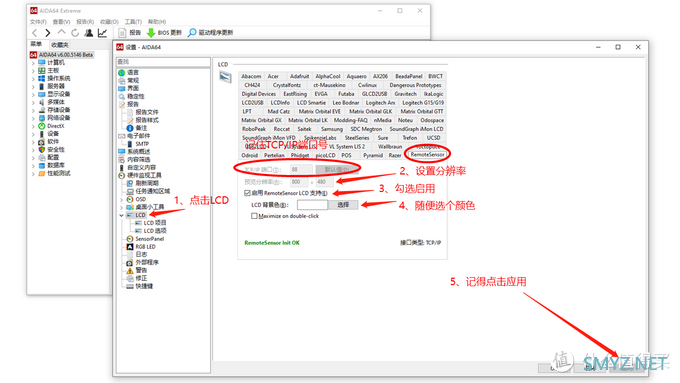
Task: Click the resolution height field showing 480
Action: pos(324,182)
